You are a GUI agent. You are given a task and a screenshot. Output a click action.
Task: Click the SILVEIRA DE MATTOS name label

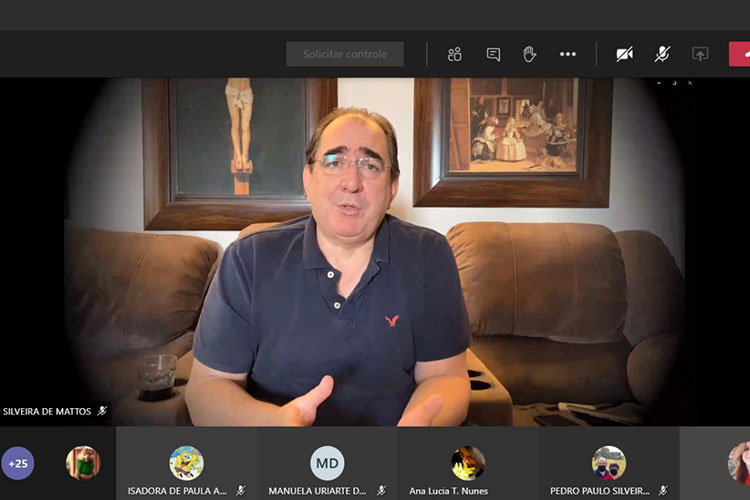tap(46, 411)
